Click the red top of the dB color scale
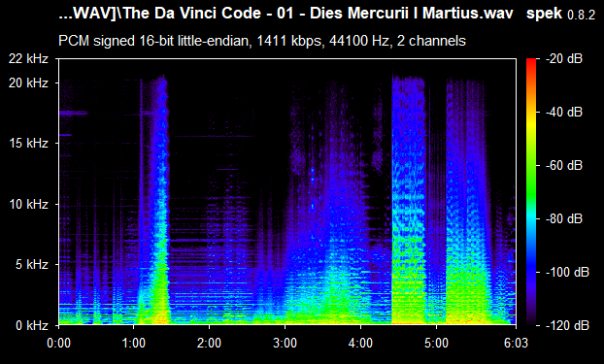 click(531, 61)
